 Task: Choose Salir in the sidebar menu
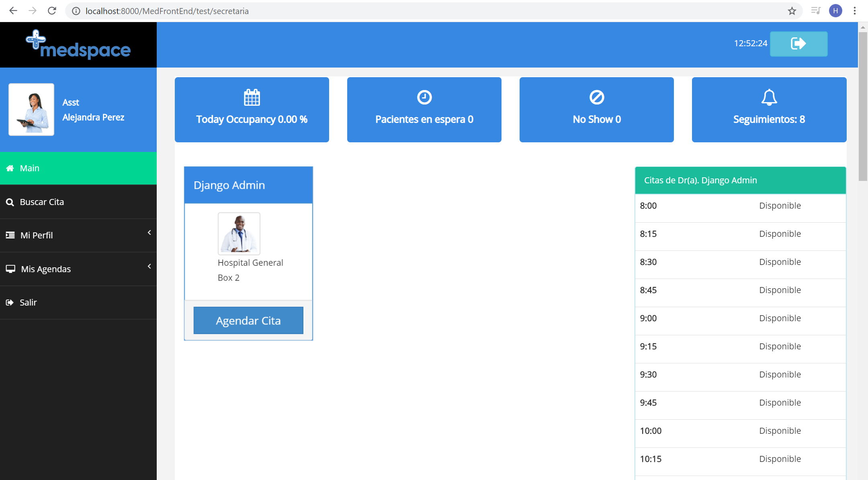[78, 302]
